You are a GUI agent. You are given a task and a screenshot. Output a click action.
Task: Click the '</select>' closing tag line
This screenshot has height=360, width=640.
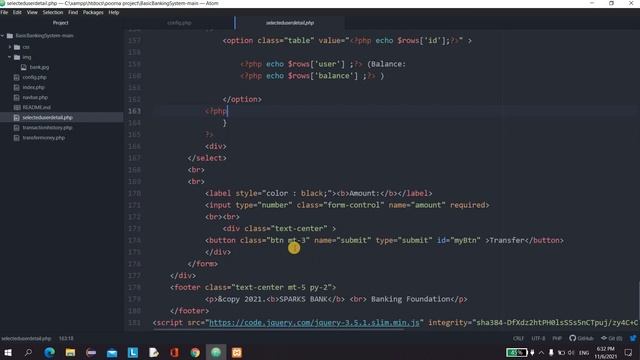207,158
